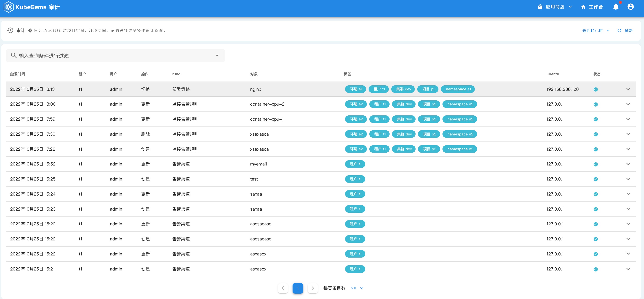This screenshot has width=644, height=299.
Task: Click the 2022年10月25日 15:52 timestamp
Action: coord(33,164)
